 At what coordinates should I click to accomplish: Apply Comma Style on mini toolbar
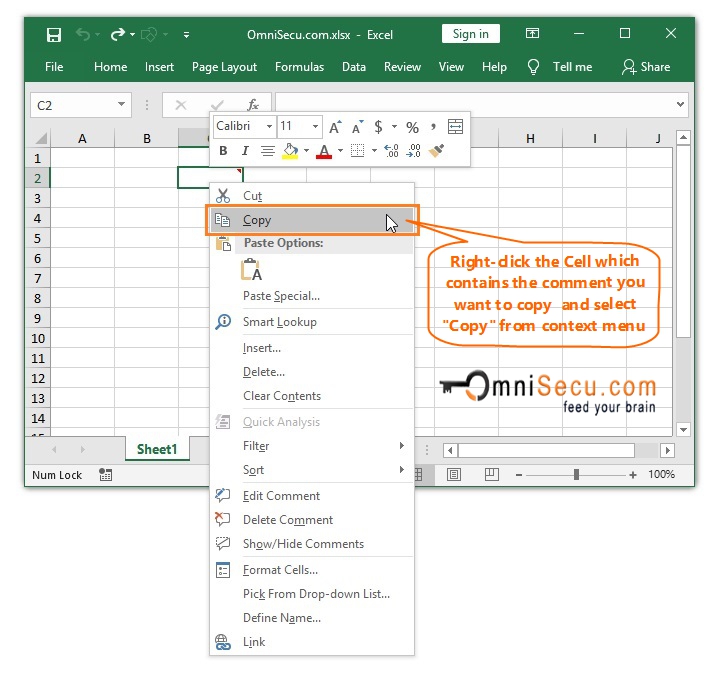tap(433, 126)
